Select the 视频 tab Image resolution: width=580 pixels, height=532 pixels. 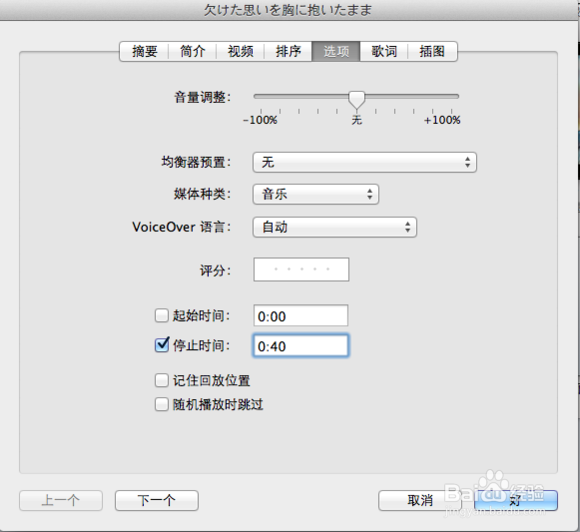[x=240, y=51]
